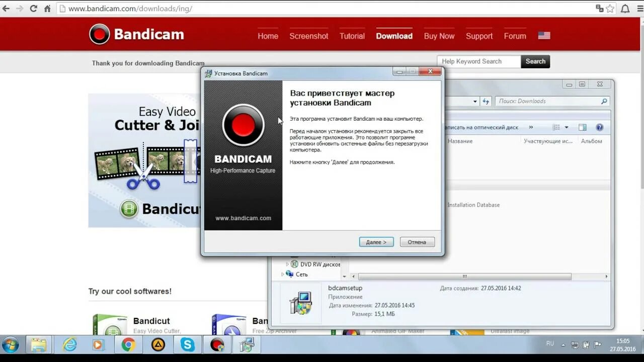Click the Bandicam logo in the site header
This screenshot has width=644, height=362.
(136, 34)
